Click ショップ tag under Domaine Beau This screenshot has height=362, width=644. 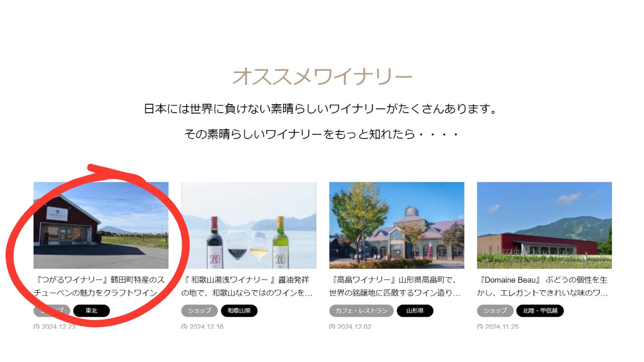[495, 311]
